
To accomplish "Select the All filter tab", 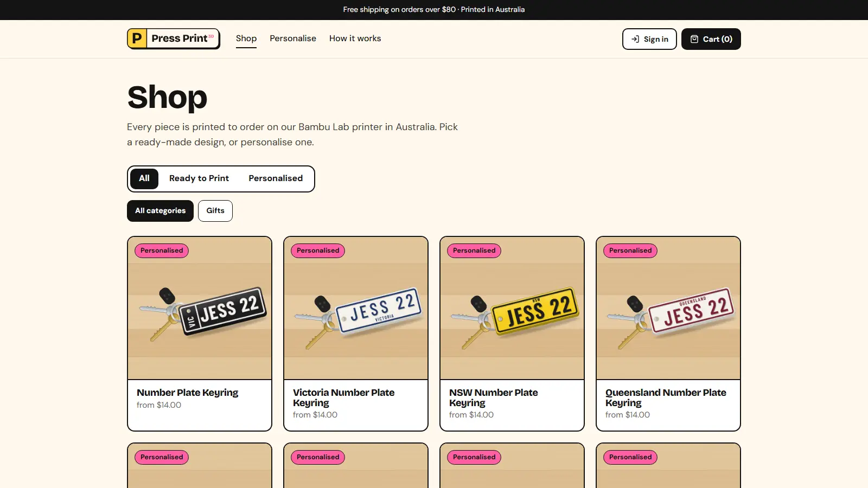I will pyautogui.click(x=144, y=178).
